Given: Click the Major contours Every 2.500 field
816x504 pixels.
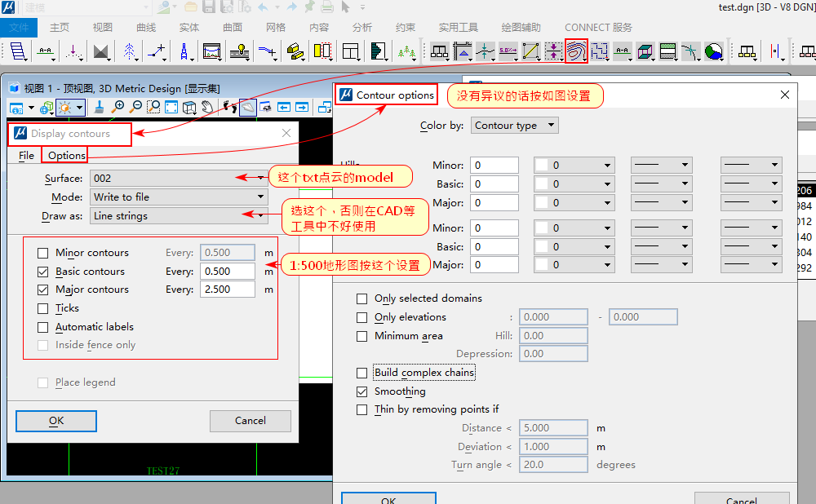Looking at the screenshot, I should tap(228, 290).
